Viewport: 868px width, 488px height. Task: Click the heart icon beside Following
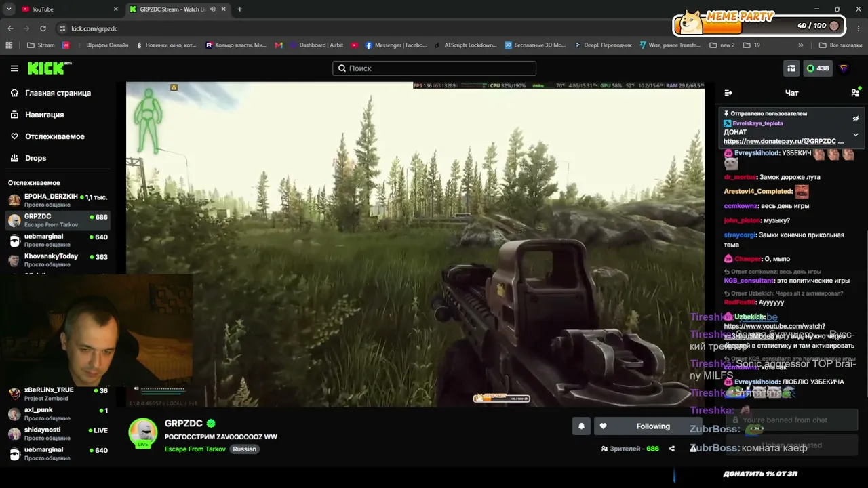click(x=603, y=426)
